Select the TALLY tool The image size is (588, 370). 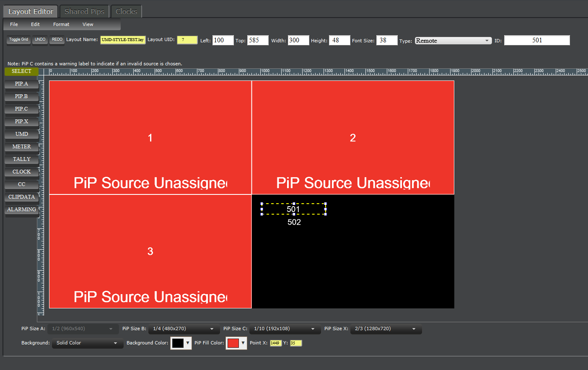pyautogui.click(x=21, y=159)
